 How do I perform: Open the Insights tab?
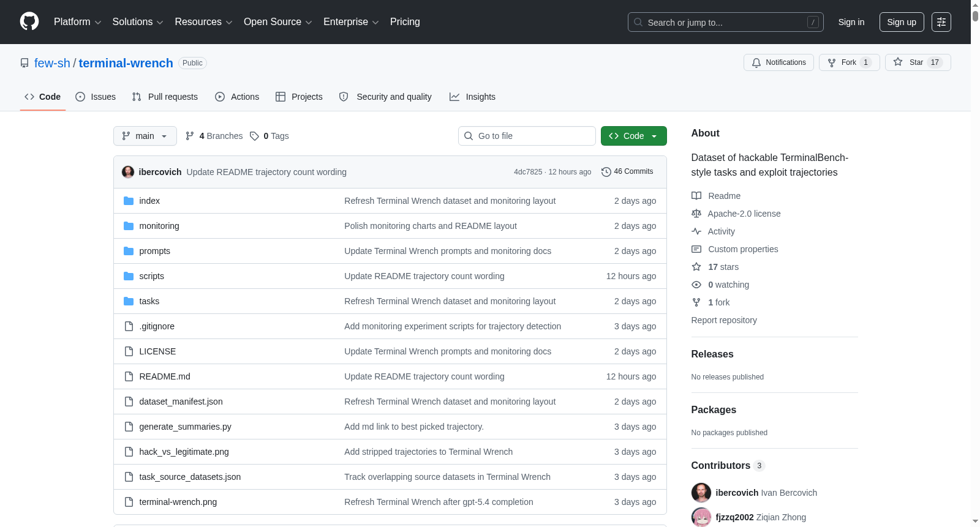[472, 97]
